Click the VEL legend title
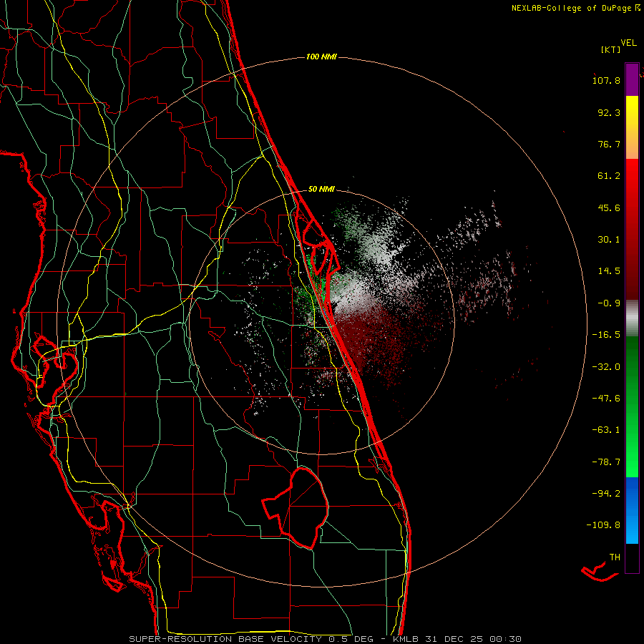 (628, 43)
